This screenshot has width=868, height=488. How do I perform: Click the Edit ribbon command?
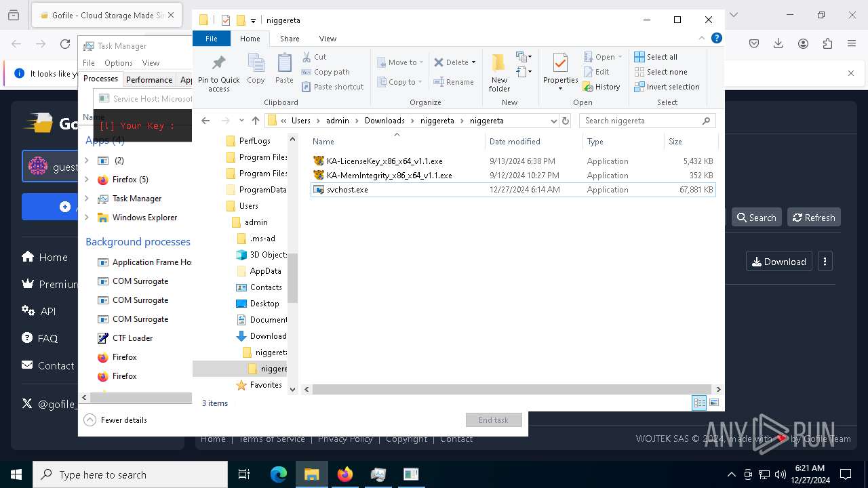pos(596,72)
